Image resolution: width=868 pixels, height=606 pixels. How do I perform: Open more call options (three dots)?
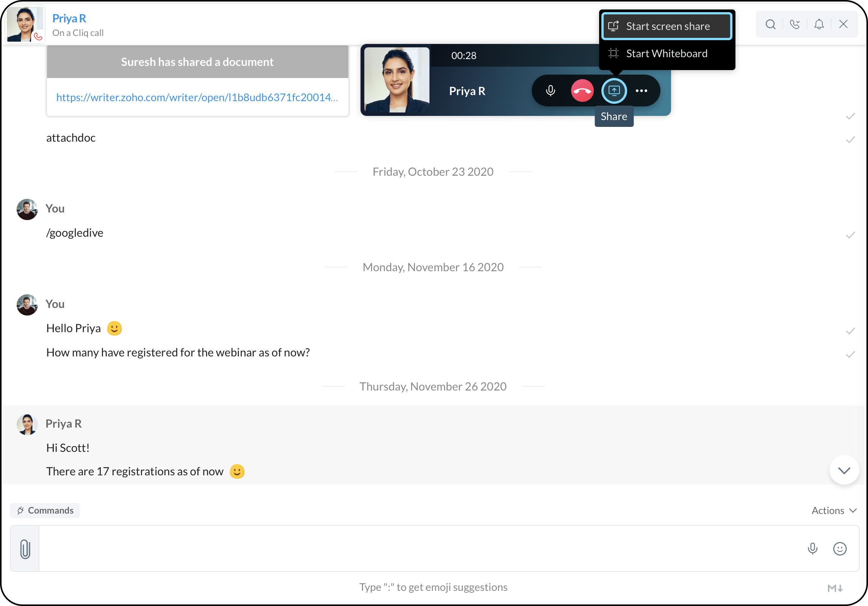click(641, 91)
